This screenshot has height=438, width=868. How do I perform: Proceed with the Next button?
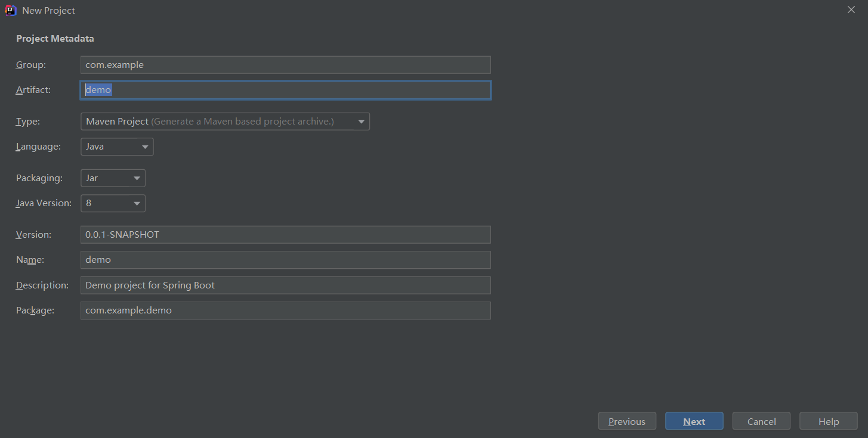(x=694, y=421)
